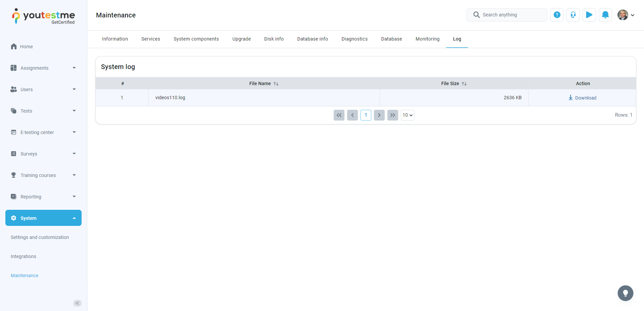
Task: Collapse the sidebar with double-chevron icon
Action: click(77, 303)
